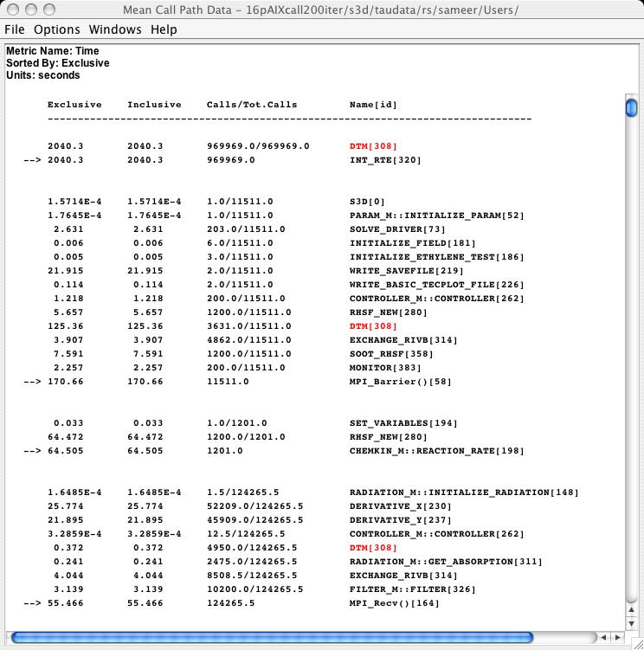644x650 pixels.
Task: Click the window resize grip corner
Action: [x=637, y=643]
